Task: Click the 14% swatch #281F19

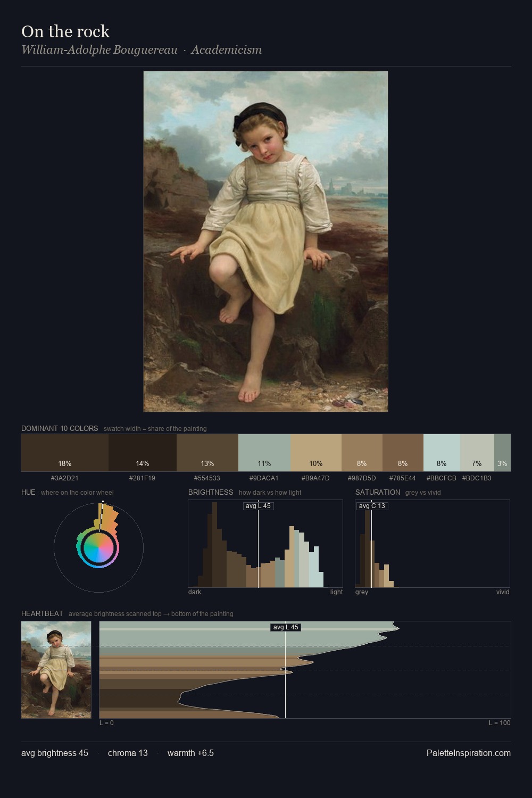Action: coord(143,453)
